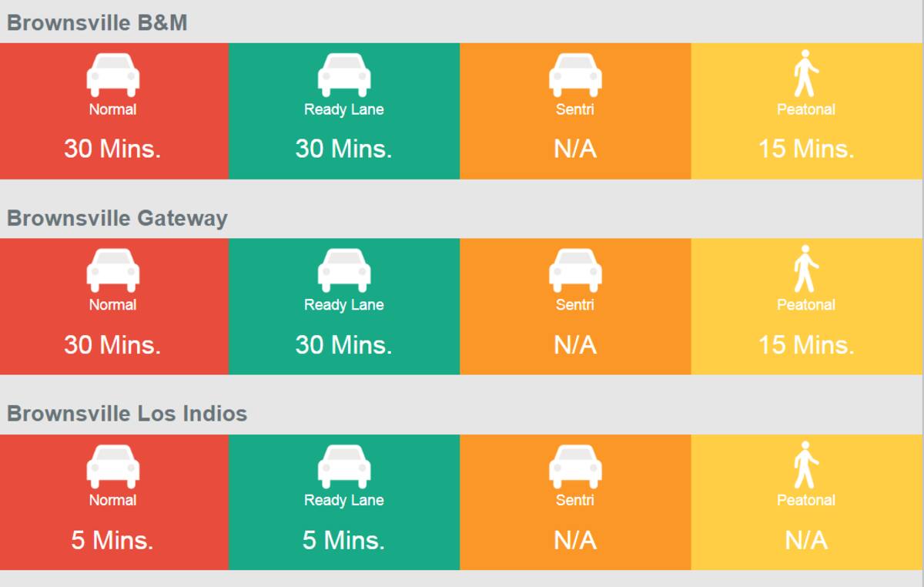Click the Los Indios Ready Lane car icon

343,466
